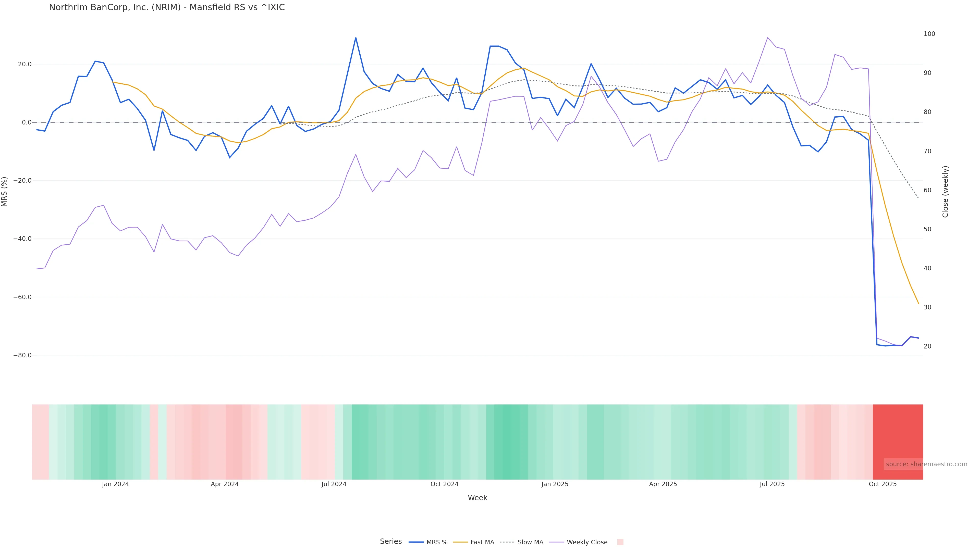Click the "Jan 2024" x-axis tick label
This screenshot has width=980, height=551.
(x=115, y=484)
